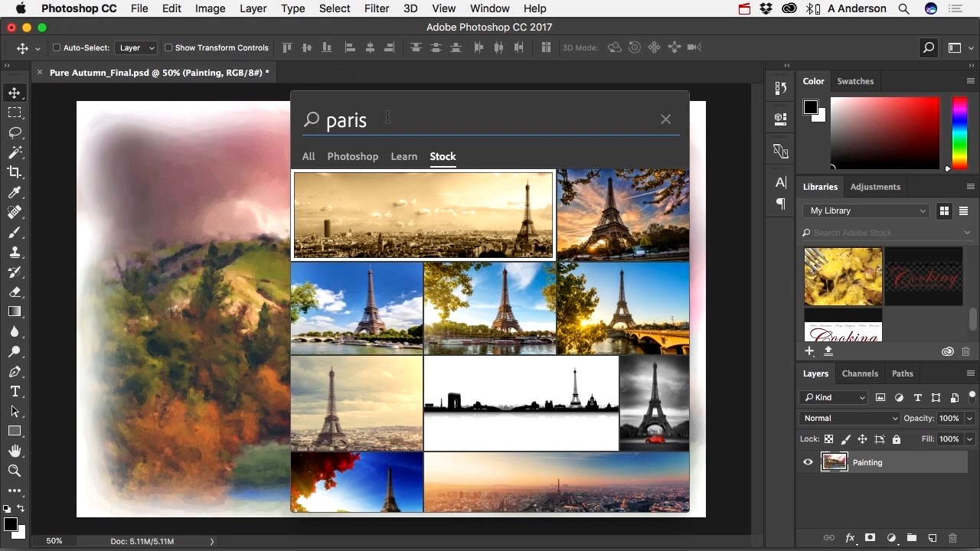Switch to the Swatches tab

click(x=855, y=81)
